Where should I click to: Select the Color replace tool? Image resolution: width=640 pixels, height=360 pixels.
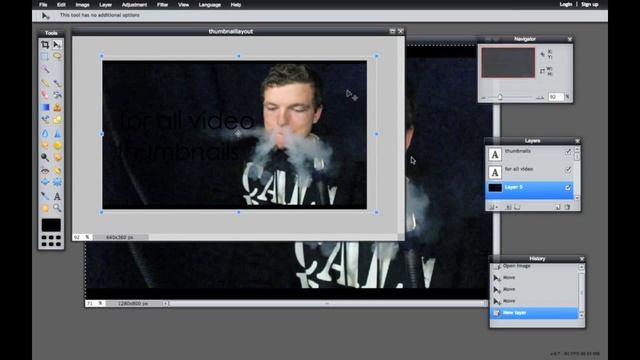tap(45, 120)
